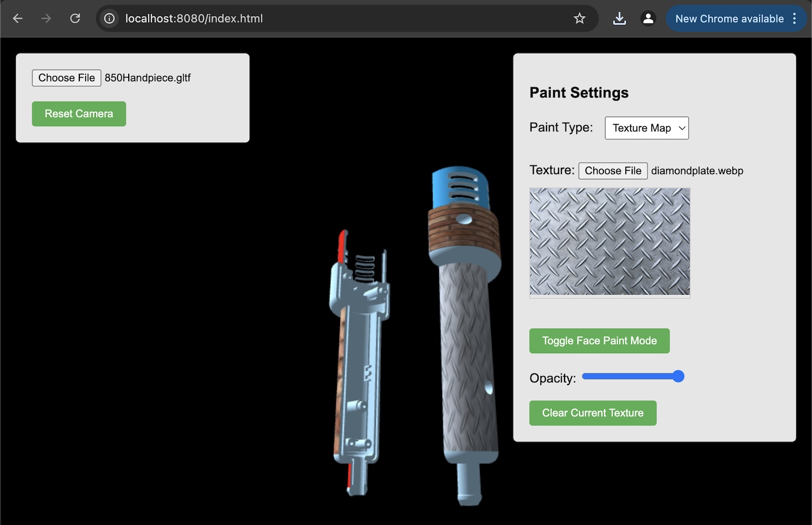Bookmark this page with the star
This screenshot has height=525, width=812.
579,19
